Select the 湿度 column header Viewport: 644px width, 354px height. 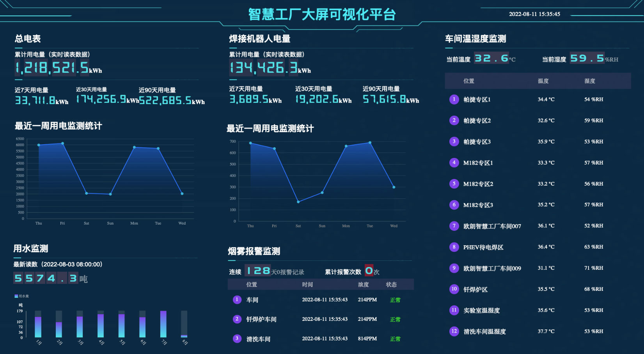(590, 81)
